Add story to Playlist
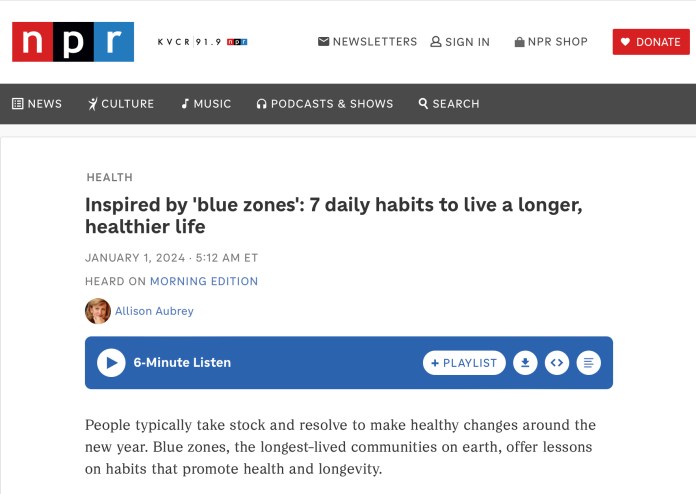696x494 pixels. [464, 363]
